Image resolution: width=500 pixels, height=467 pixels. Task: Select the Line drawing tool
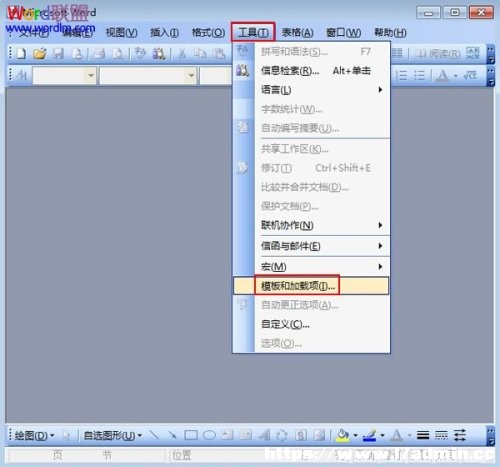(x=154, y=435)
